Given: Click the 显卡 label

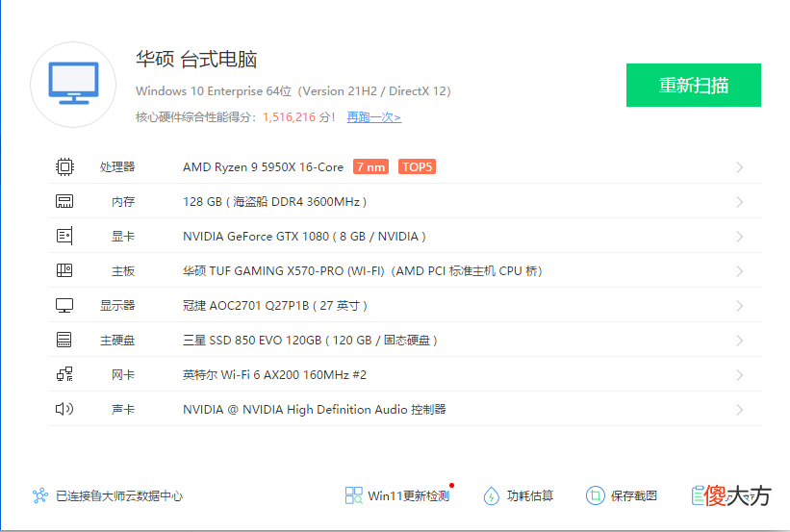Looking at the screenshot, I should [123, 237].
